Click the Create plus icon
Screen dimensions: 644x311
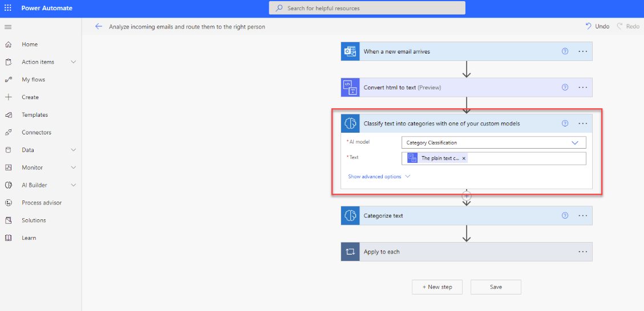click(x=8, y=97)
